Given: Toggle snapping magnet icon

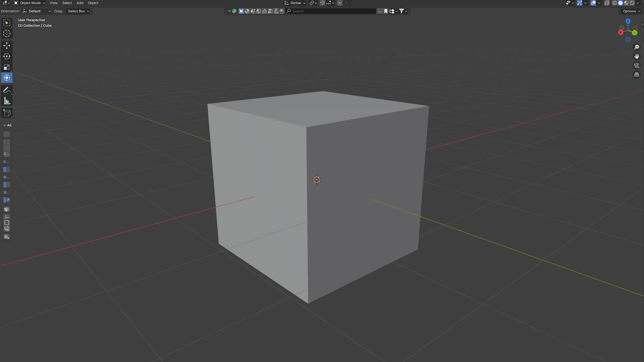Looking at the screenshot, I should coord(322,3).
